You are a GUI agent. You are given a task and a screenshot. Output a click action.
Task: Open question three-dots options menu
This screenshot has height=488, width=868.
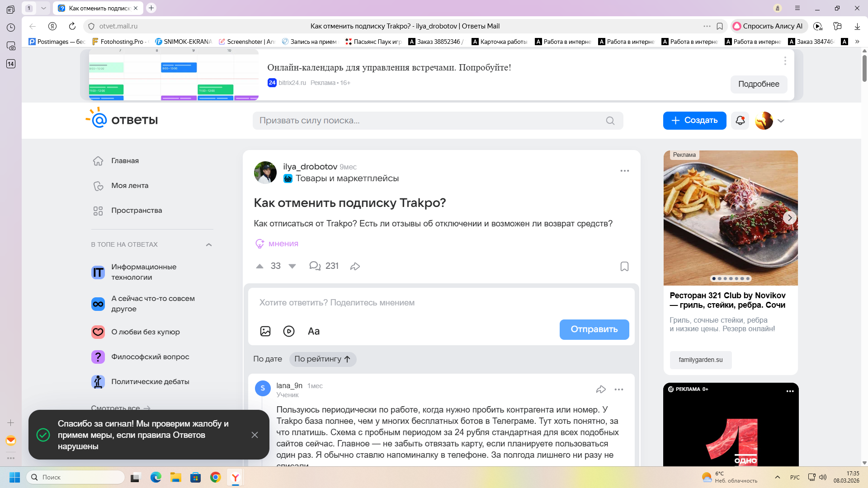pos(624,171)
